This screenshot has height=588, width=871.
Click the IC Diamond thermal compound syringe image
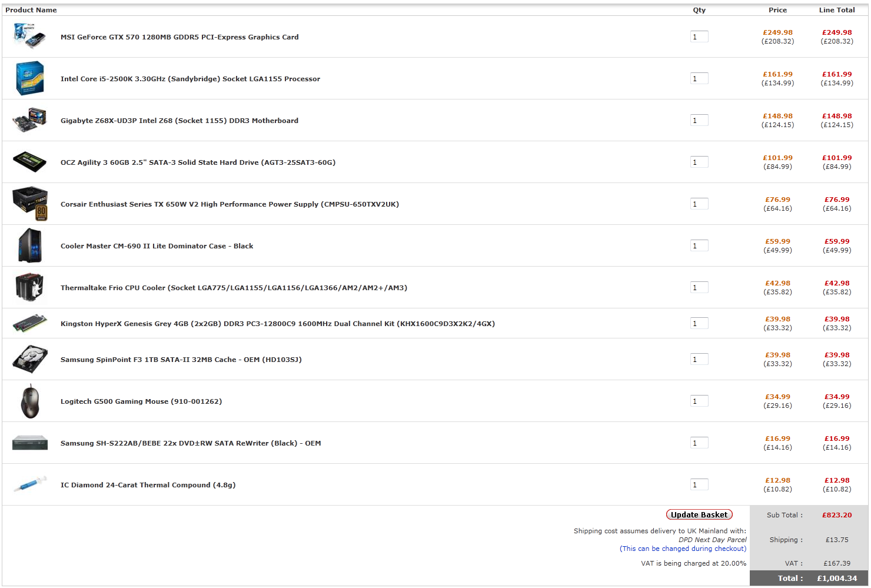[29, 484]
